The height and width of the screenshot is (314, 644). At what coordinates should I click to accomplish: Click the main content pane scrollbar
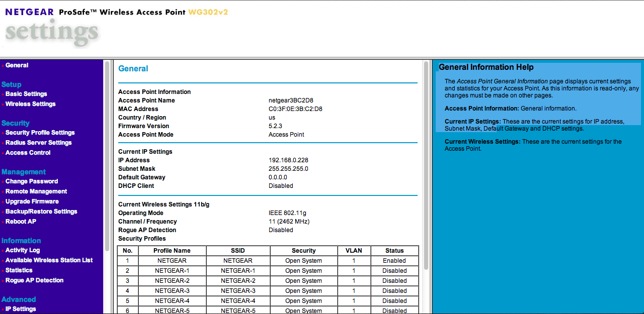pyautogui.click(x=426, y=166)
